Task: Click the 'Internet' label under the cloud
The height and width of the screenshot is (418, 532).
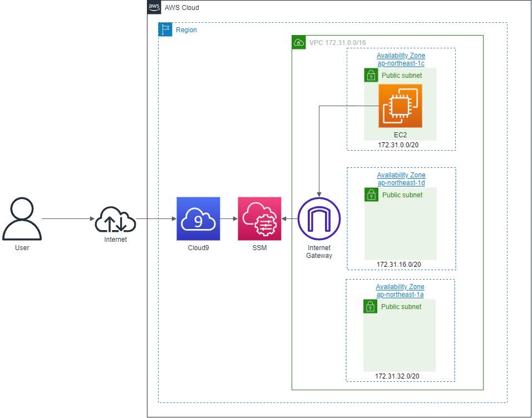Action: 115,240
